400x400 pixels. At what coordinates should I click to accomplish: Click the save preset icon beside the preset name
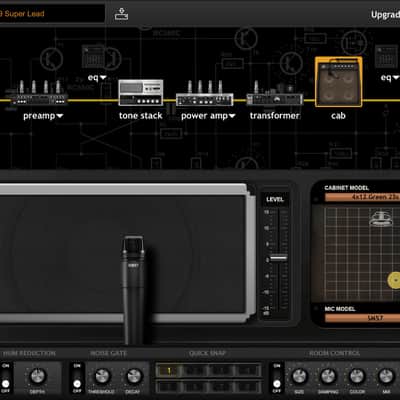pyautogui.click(x=121, y=14)
